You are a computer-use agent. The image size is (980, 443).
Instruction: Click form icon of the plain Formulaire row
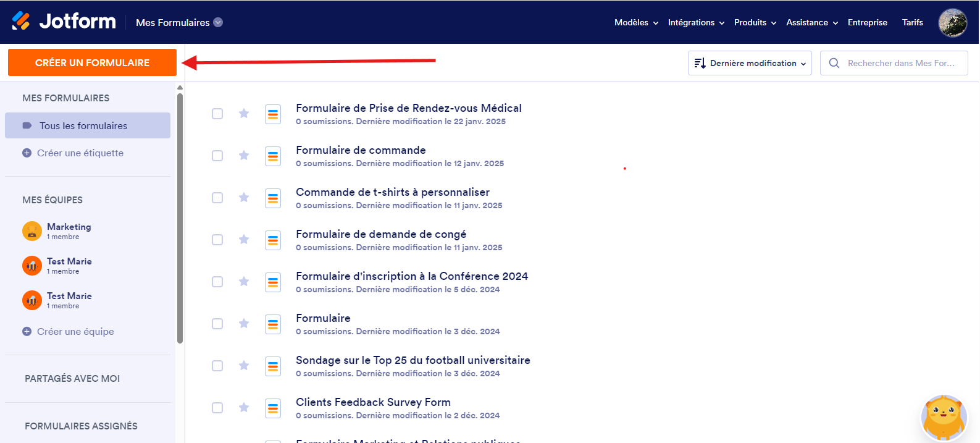click(273, 324)
